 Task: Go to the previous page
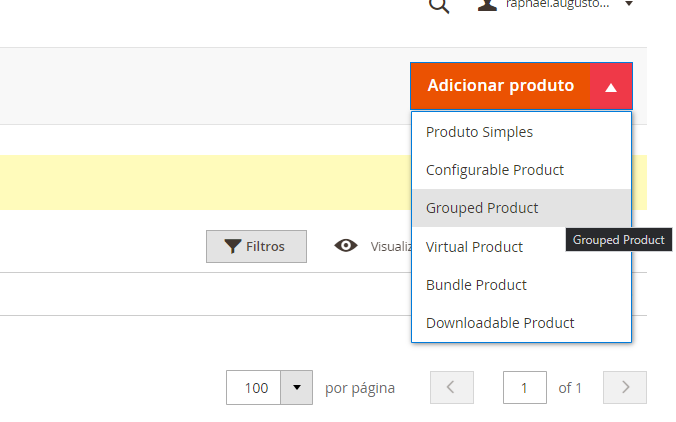[x=450, y=387]
